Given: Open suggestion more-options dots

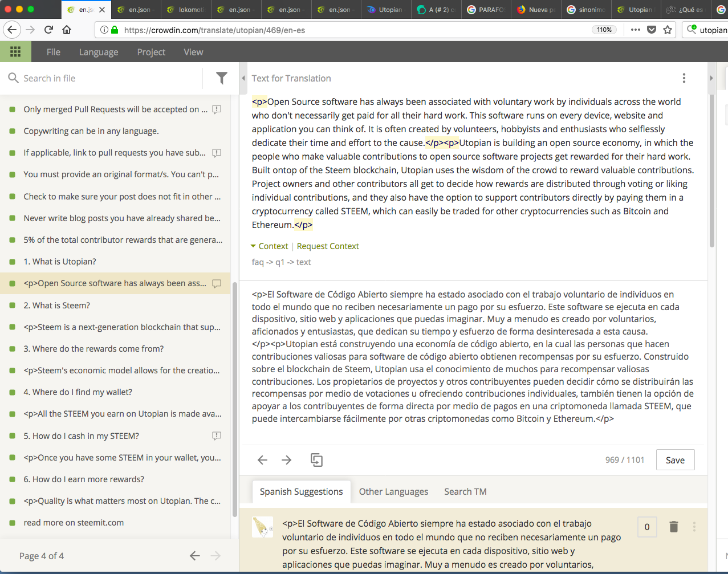Looking at the screenshot, I should click(x=694, y=527).
